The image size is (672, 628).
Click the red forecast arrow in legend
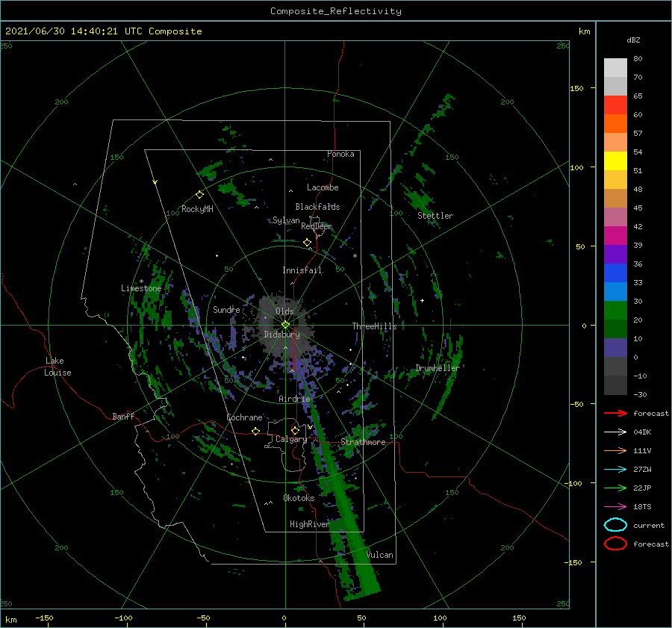(615, 413)
